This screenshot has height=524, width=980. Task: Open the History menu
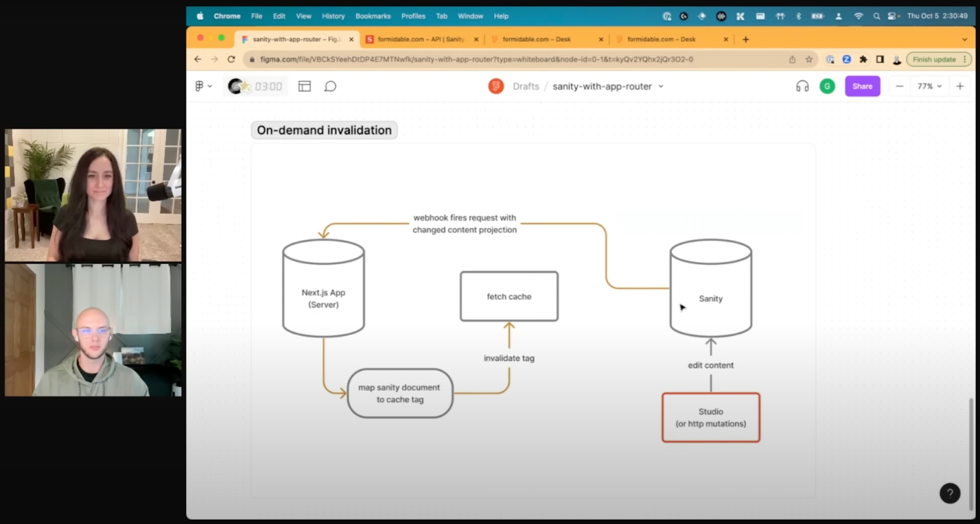tap(333, 16)
